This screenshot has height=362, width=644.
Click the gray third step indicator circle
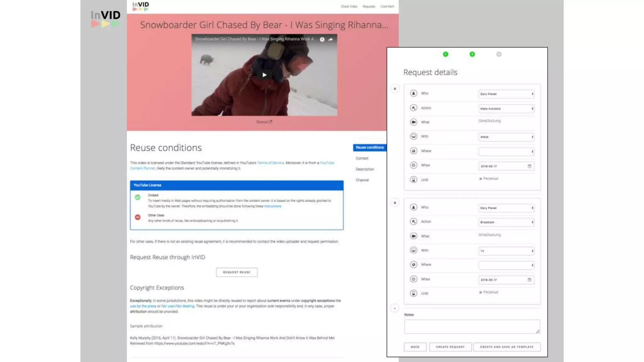pos(499,54)
